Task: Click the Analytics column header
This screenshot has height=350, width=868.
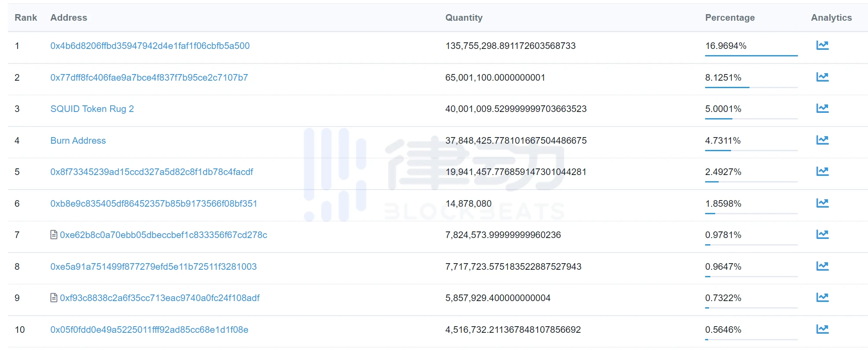Action: 831,18
